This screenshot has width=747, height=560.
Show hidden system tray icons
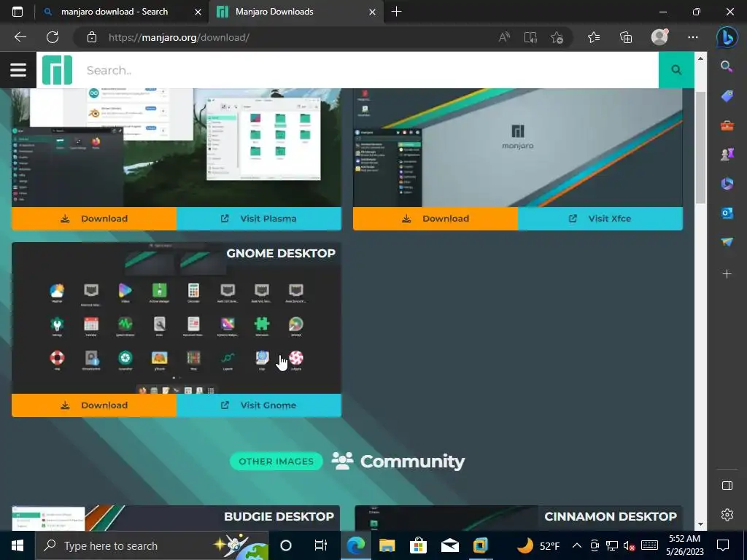point(576,545)
